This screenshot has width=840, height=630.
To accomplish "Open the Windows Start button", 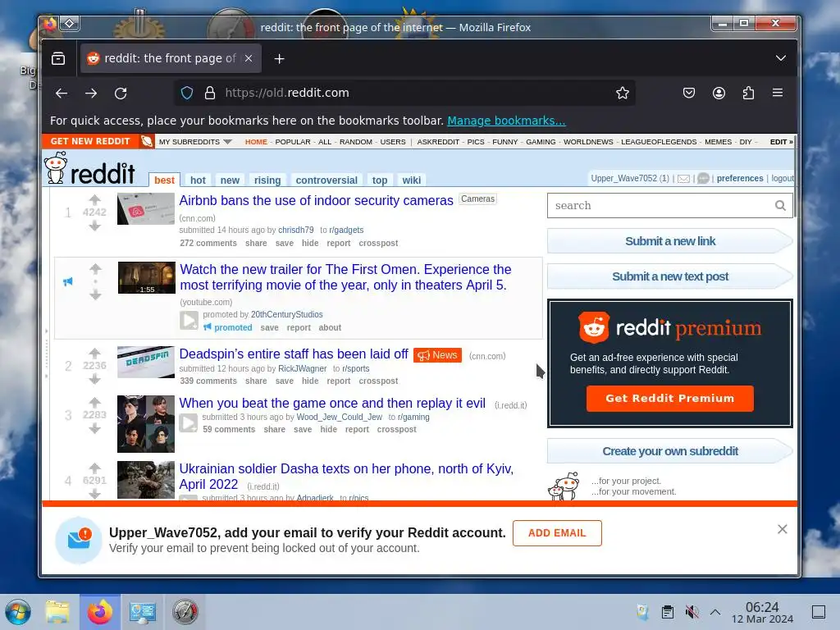I will [18, 612].
